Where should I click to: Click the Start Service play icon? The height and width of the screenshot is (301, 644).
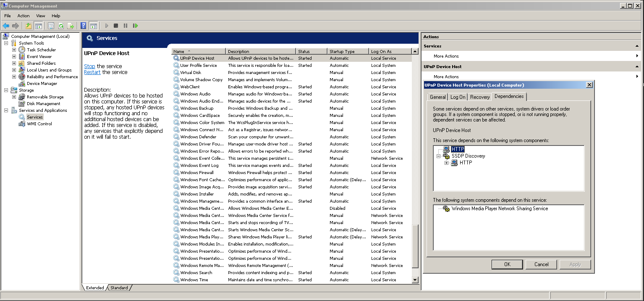pos(107,26)
